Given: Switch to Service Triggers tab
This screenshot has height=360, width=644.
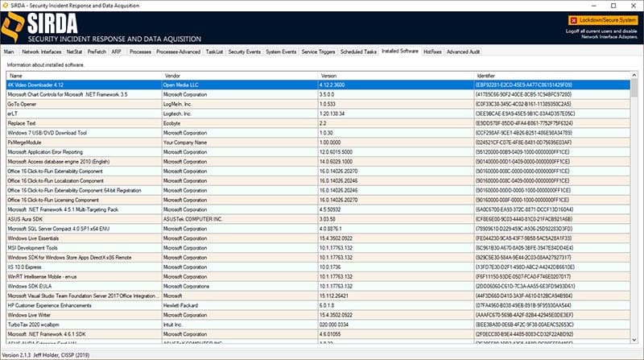Looking at the screenshot, I should pyautogui.click(x=318, y=52).
